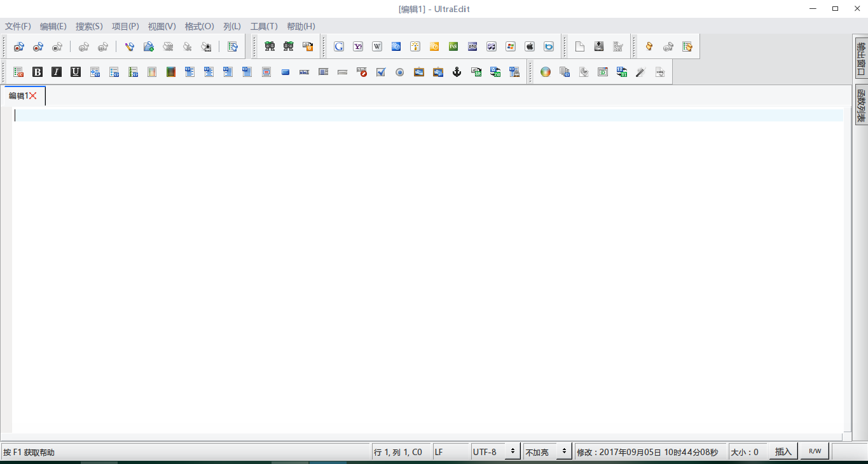This screenshot has width=868, height=464.
Task: Click the second binoculars find icon
Action: tap(289, 46)
